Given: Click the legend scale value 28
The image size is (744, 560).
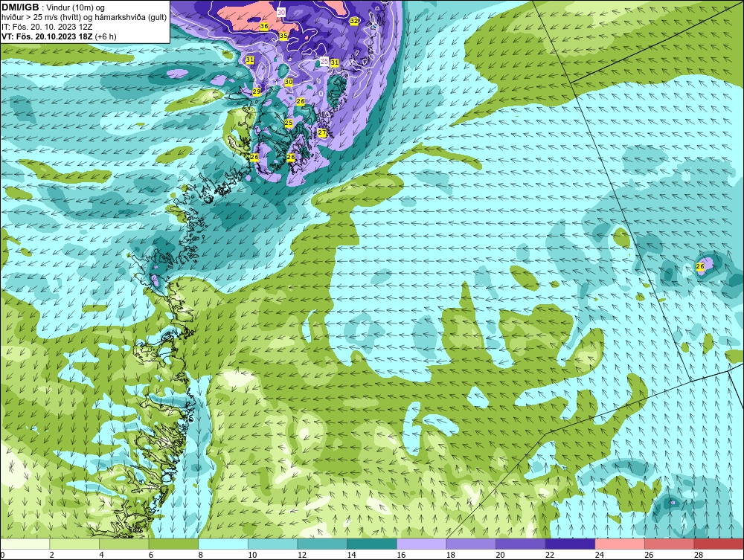Looking at the screenshot, I should point(699,555).
